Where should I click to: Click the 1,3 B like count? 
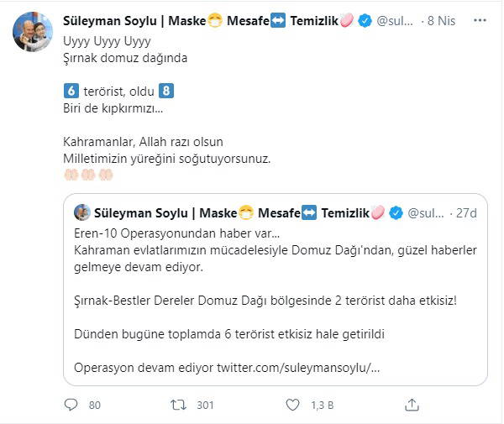tap(321, 405)
